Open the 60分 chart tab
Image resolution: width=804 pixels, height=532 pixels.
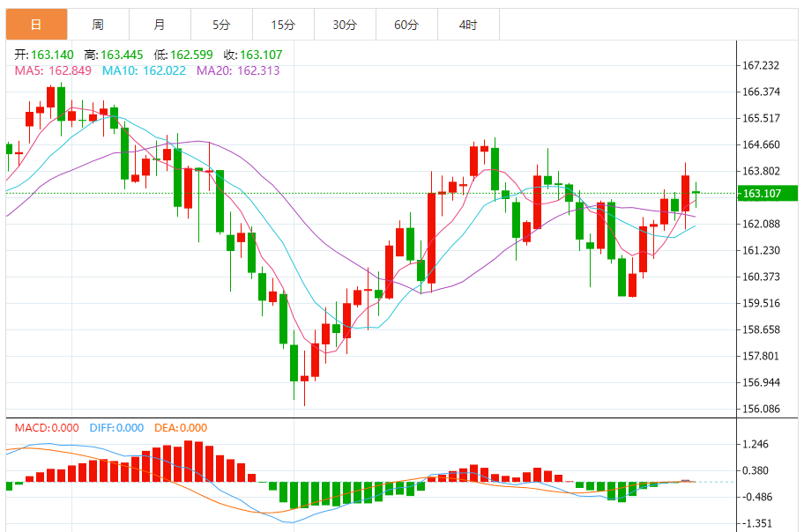[x=406, y=24]
